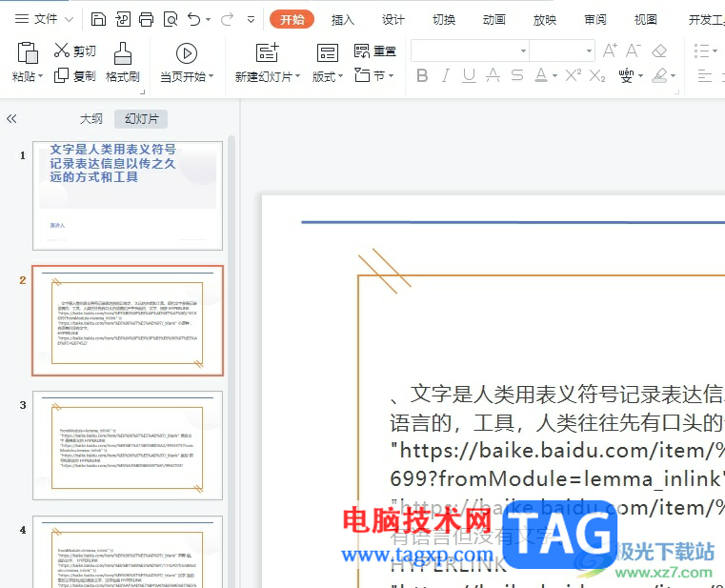The width and height of the screenshot is (725, 588).
Task: Click the Save As export icon
Action: coord(123,19)
